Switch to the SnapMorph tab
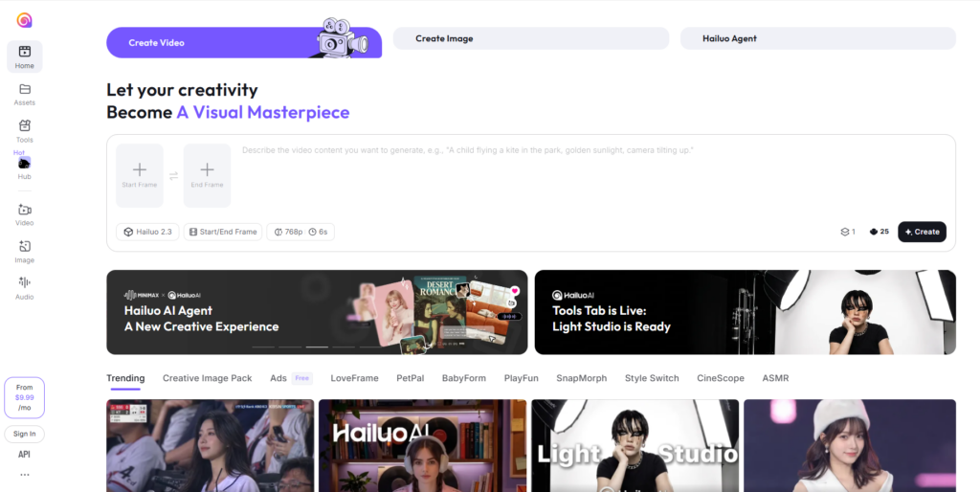The image size is (980, 492). click(x=581, y=378)
